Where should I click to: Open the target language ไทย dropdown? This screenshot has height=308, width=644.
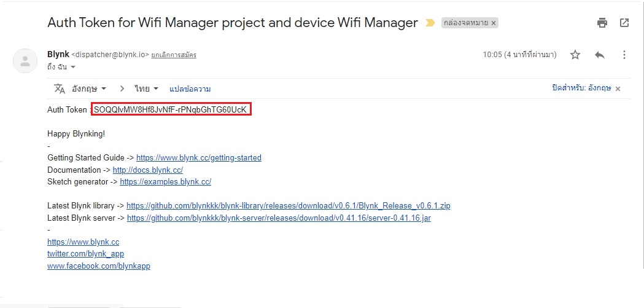(x=146, y=89)
